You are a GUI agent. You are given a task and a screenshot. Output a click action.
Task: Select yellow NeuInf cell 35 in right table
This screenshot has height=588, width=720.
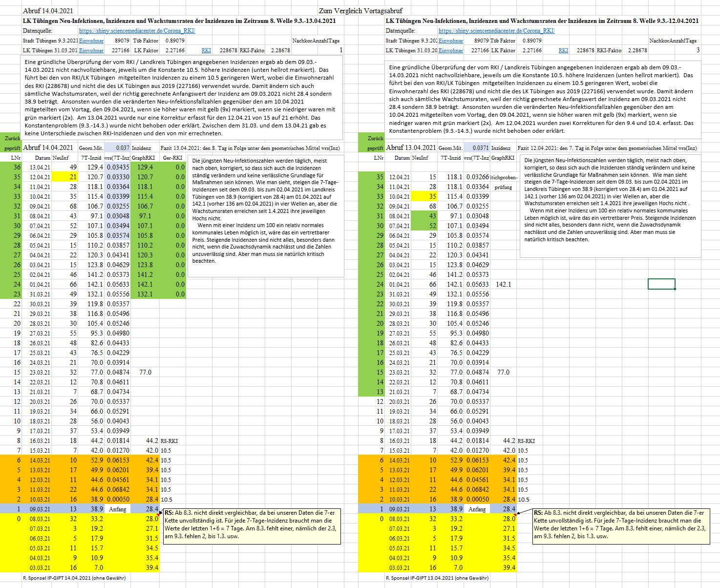pos(424,196)
